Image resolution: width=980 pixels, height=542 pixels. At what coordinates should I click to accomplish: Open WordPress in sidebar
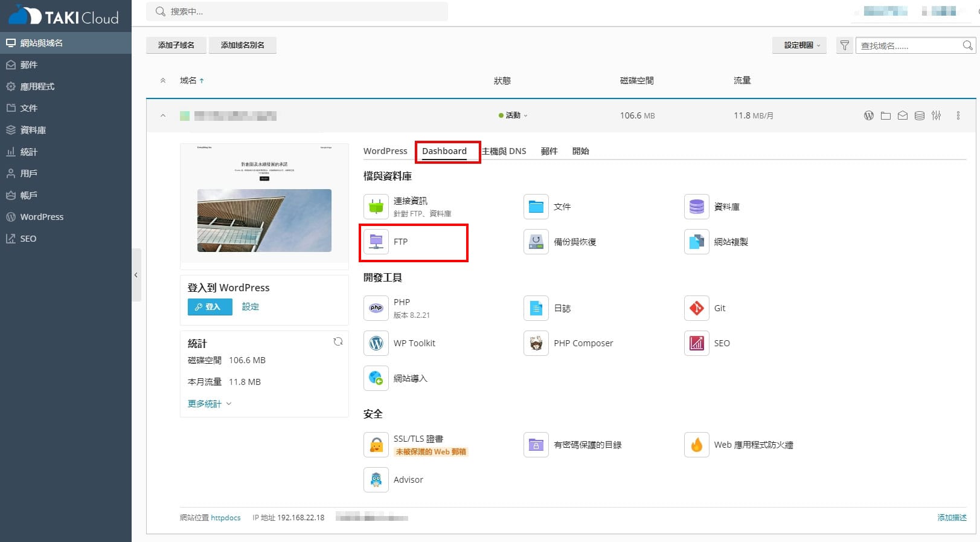[66, 217]
